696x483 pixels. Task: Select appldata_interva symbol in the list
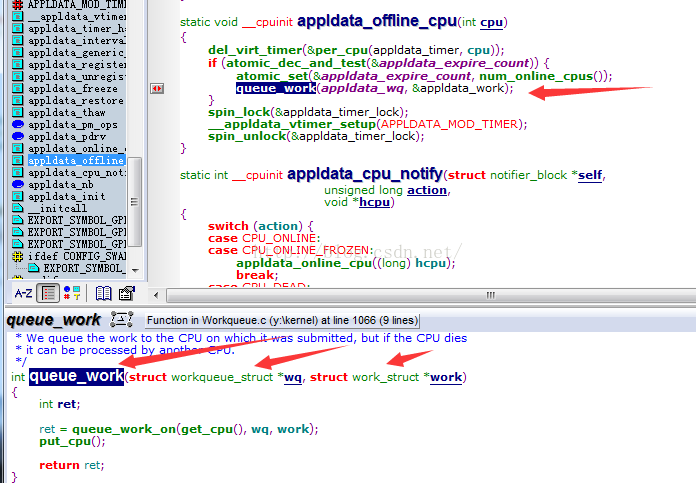click(76, 40)
